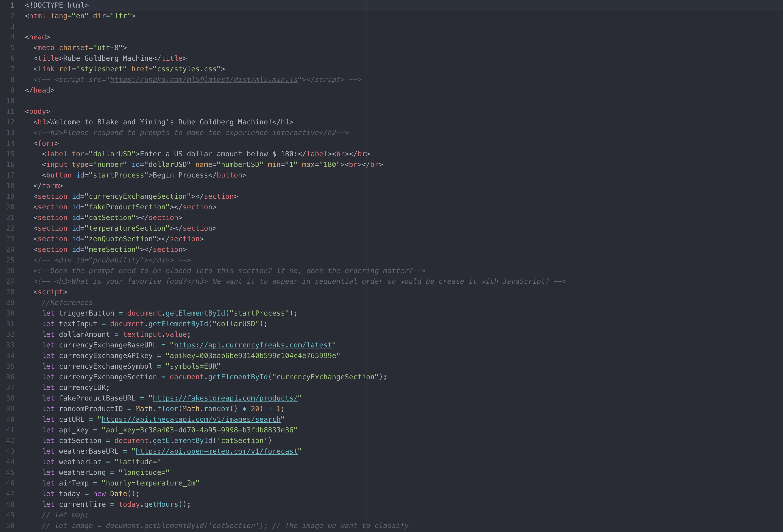783x532 pixels.
Task: Click the triggerButton variable name
Action: (87, 313)
